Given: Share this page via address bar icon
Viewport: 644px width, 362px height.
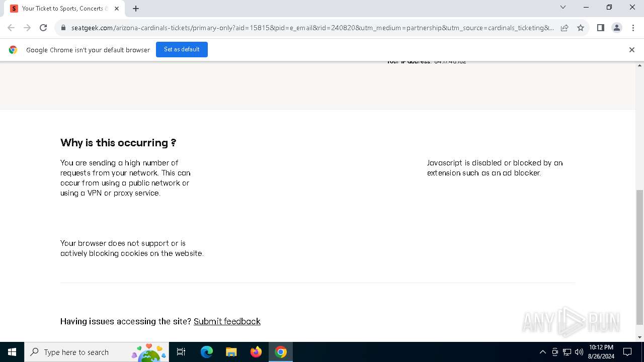Looking at the screenshot, I should pyautogui.click(x=565, y=28).
